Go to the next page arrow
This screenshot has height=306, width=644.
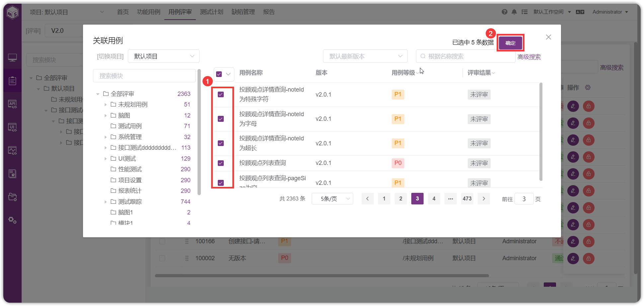(484, 198)
